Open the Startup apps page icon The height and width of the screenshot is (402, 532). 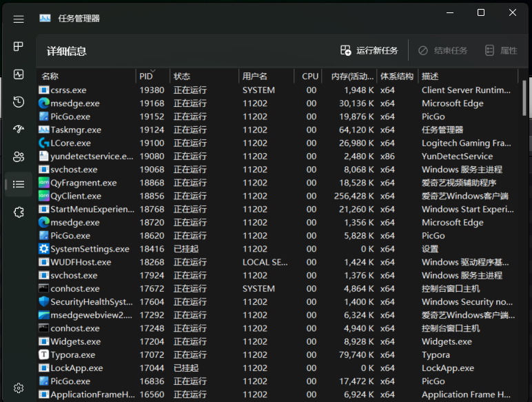[x=19, y=129]
